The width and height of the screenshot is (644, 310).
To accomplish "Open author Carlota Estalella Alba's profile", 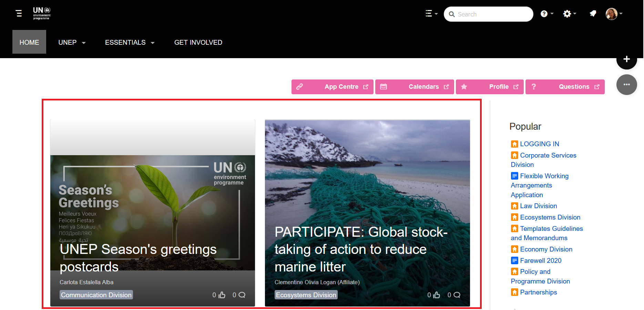I will (86, 282).
